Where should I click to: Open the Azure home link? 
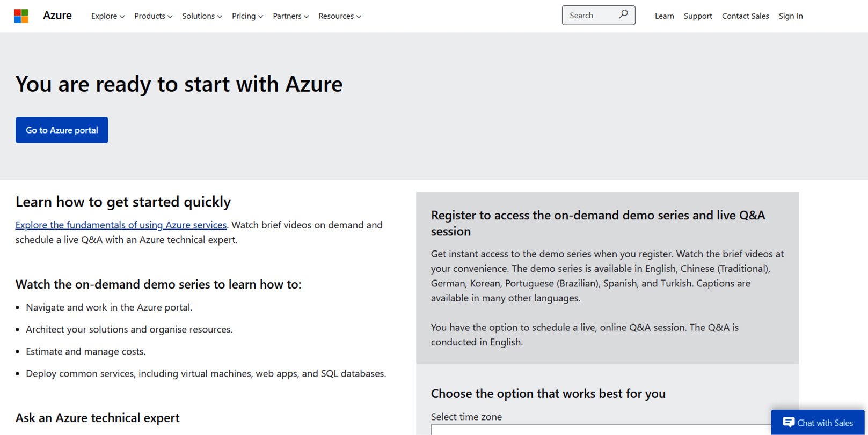57,16
